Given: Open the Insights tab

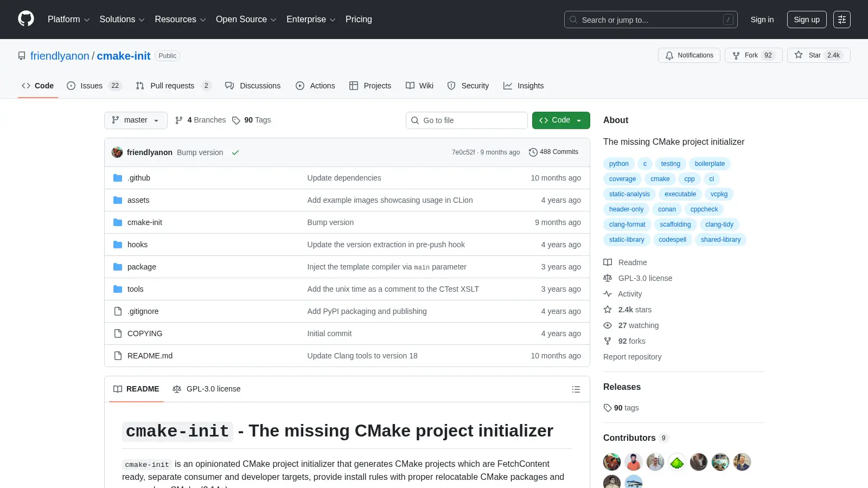Looking at the screenshot, I should pos(524,86).
